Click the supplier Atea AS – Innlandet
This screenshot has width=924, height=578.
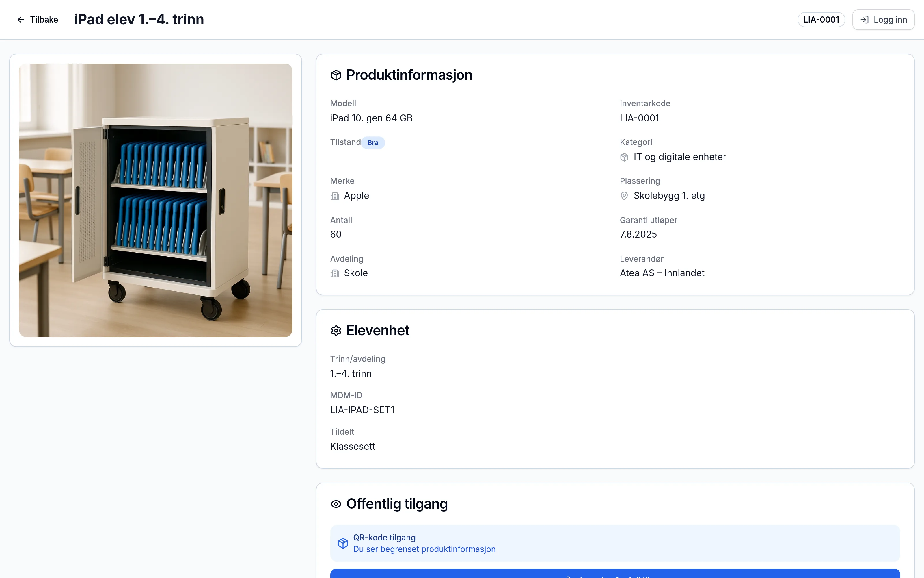[x=662, y=273]
